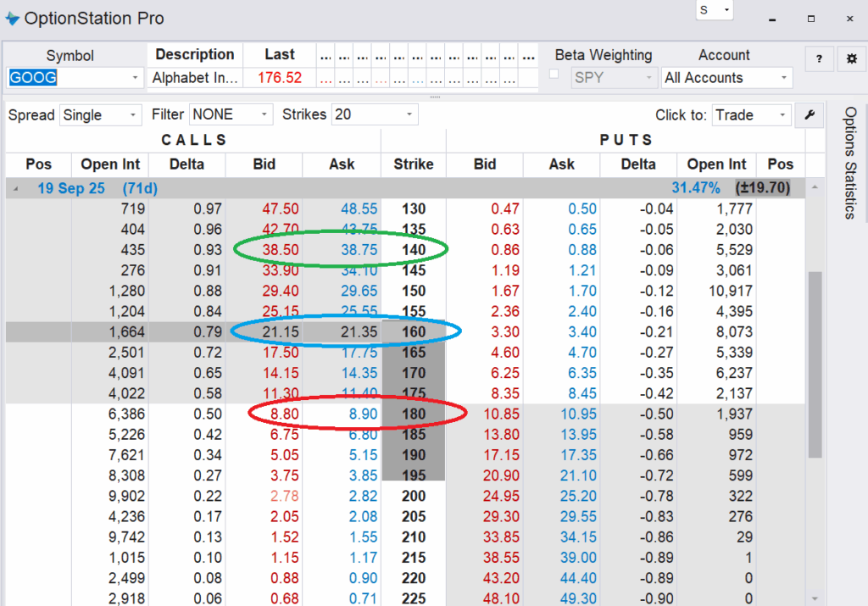Image resolution: width=868 pixels, height=606 pixels.
Task: Click the Last column header
Action: click(x=280, y=54)
